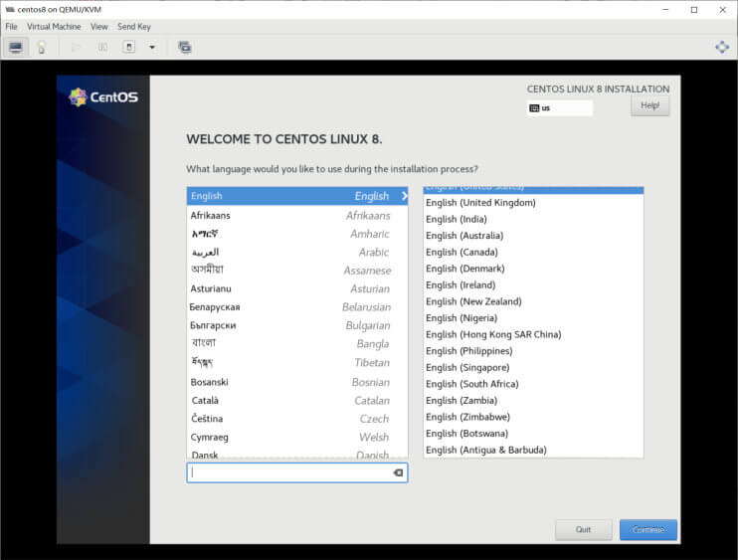This screenshot has width=738, height=560.
Task: Choose English (South Africa) locale
Action: [x=533, y=384]
